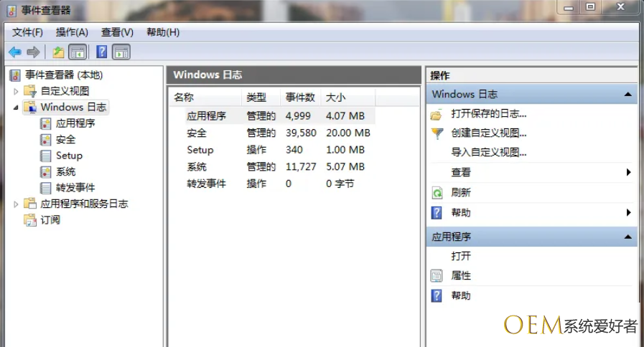Click the Back arrow in toolbar
The height and width of the screenshot is (347, 644).
[14, 52]
